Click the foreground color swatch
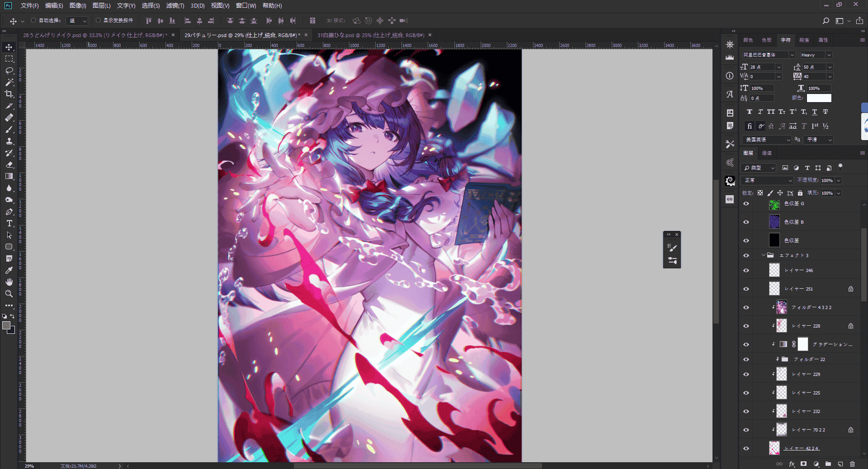Screen dimensions: 868x469 6,325
